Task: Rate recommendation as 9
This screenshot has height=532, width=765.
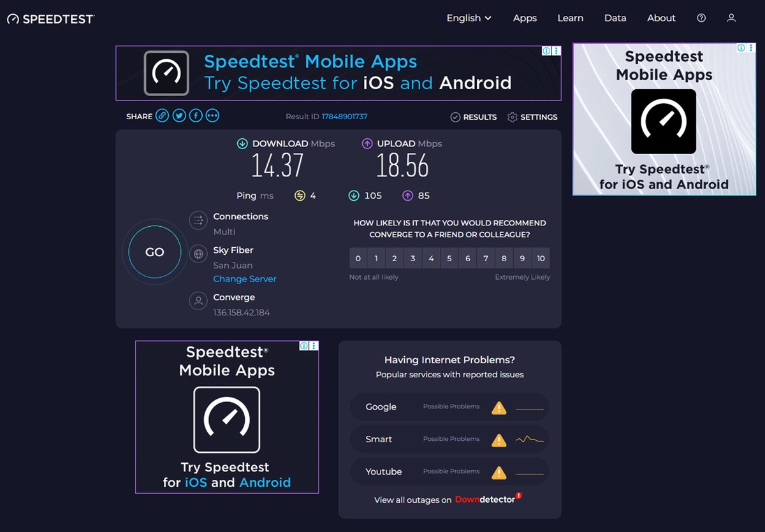Action: point(523,258)
